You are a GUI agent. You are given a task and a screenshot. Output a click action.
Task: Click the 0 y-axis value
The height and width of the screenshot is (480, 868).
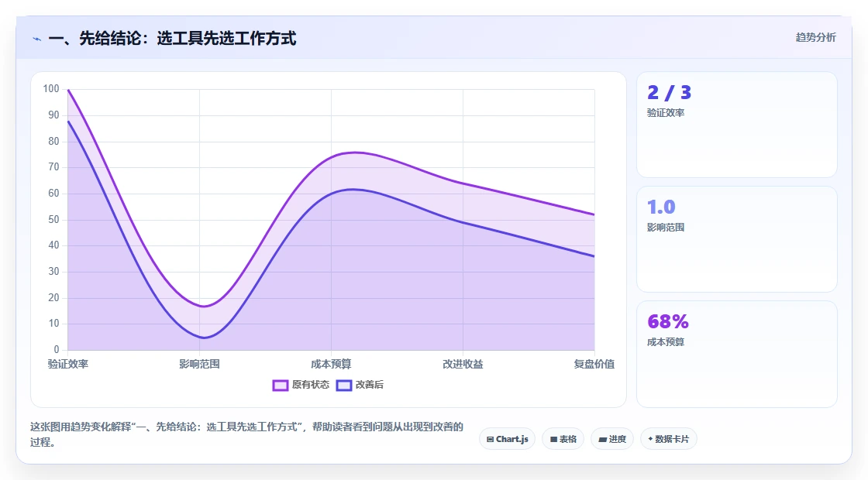(57, 349)
